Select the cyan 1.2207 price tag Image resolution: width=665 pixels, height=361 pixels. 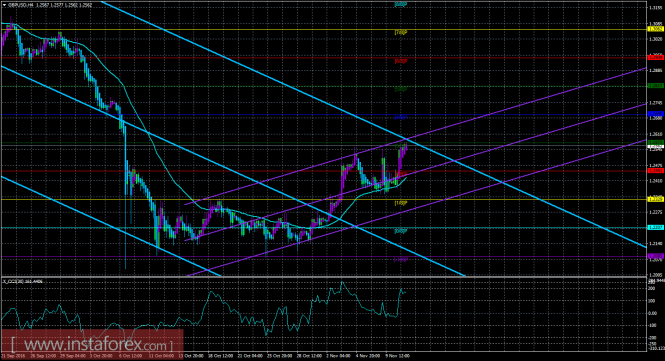655,227
